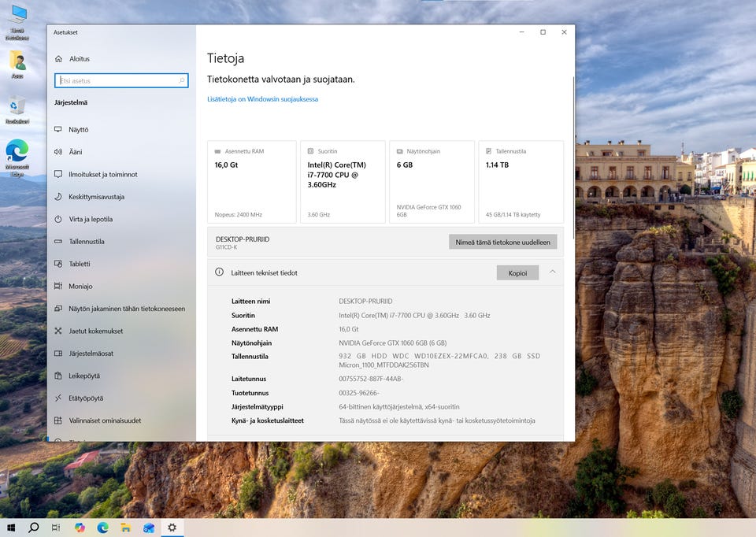Click the Ilmoitukset ja toiminnot icon
The width and height of the screenshot is (756, 537).
click(58, 174)
